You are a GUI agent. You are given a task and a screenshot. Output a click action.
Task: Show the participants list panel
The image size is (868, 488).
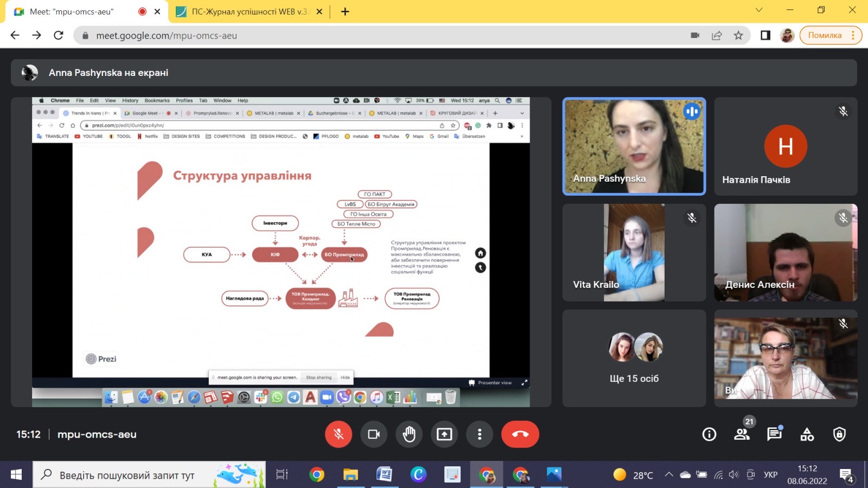pos(742,434)
